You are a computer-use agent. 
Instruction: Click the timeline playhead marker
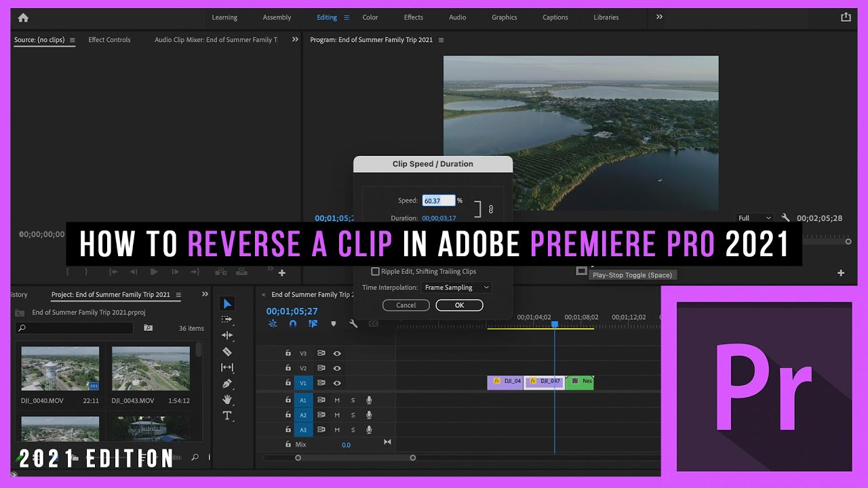click(x=554, y=325)
